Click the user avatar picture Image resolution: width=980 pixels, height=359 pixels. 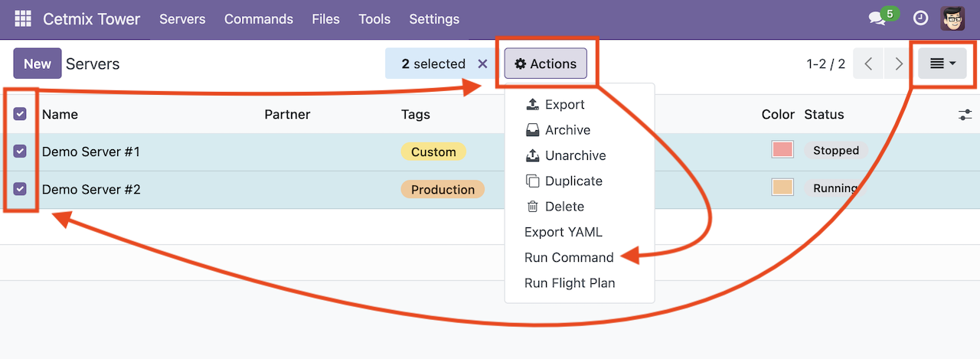tap(952, 19)
